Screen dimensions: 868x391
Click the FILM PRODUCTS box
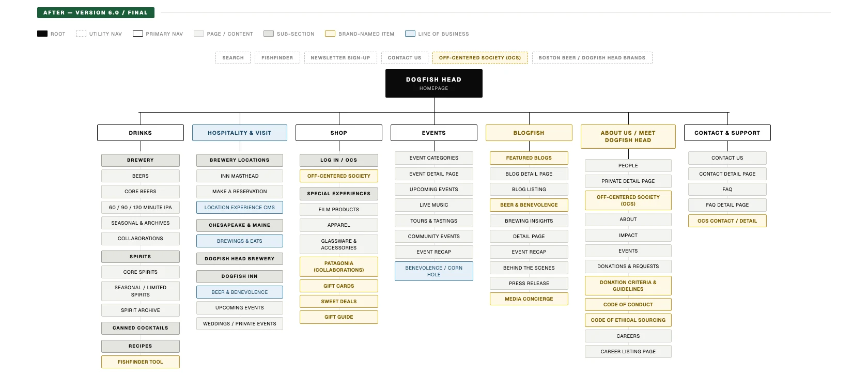click(339, 210)
